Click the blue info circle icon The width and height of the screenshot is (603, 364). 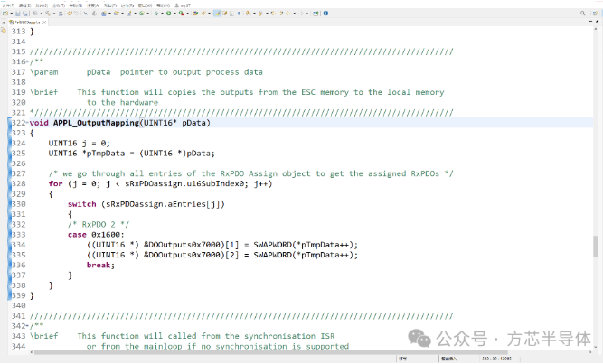click(326, 13)
